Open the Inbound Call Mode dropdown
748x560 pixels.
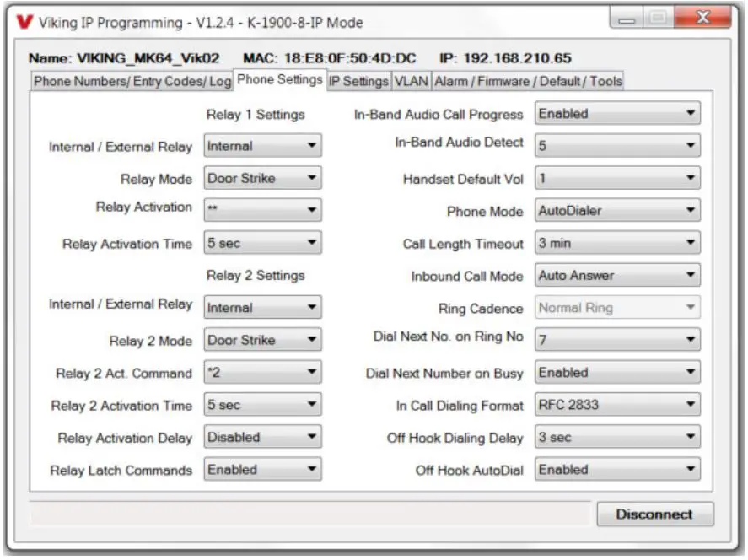pos(617,275)
